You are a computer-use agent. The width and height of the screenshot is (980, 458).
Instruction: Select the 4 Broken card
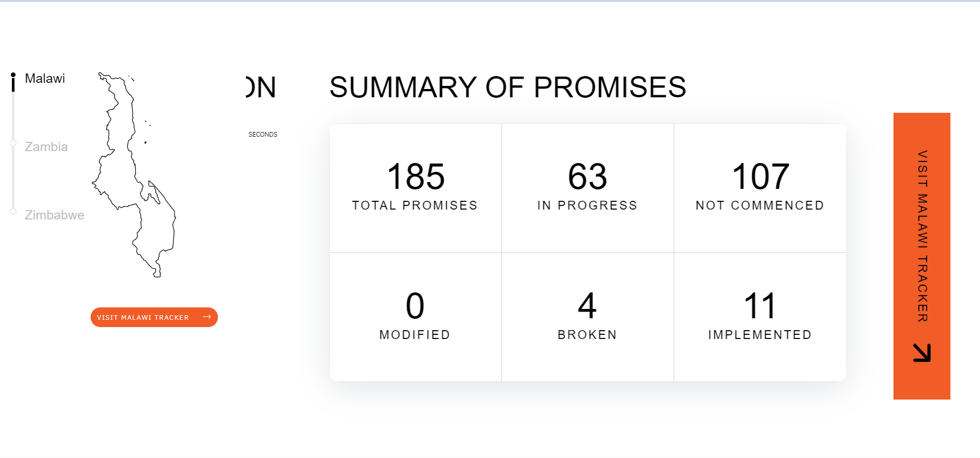pyautogui.click(x=588, y=317)
